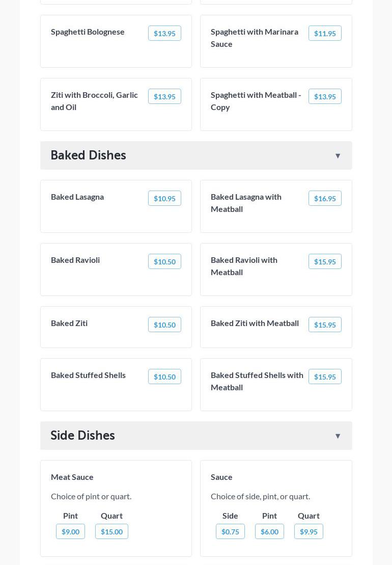
Task: Add Baked Lasagna for $10.95
Action: pyautogui.click(x=164, y=199)
